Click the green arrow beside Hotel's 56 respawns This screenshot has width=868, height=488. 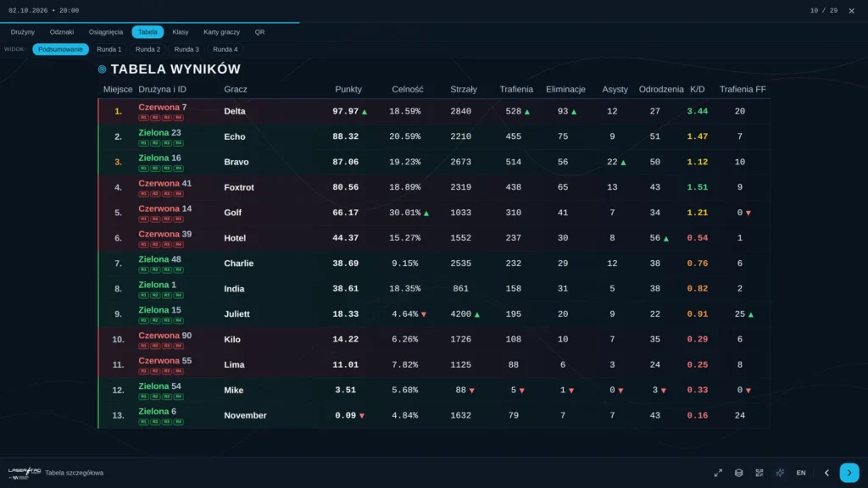point(666,238)
